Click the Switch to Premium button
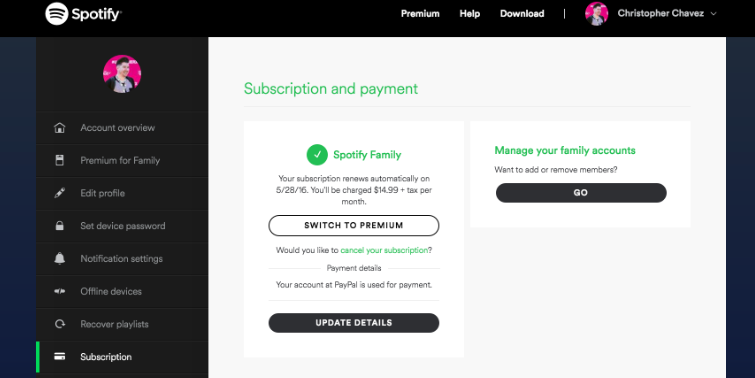The image size is (755, 378). pos(354,225)
